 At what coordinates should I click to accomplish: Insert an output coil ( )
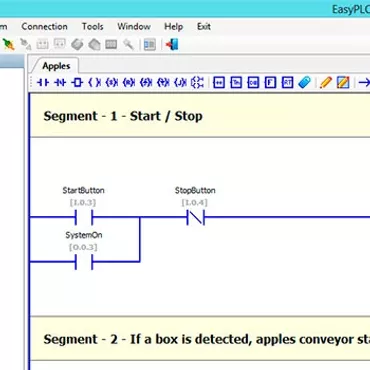tap(94, 82)
